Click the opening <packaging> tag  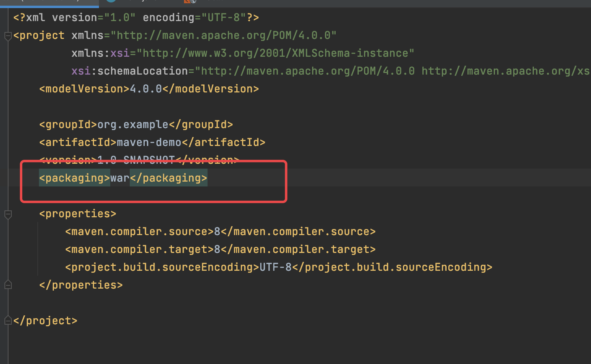point(75,178)
